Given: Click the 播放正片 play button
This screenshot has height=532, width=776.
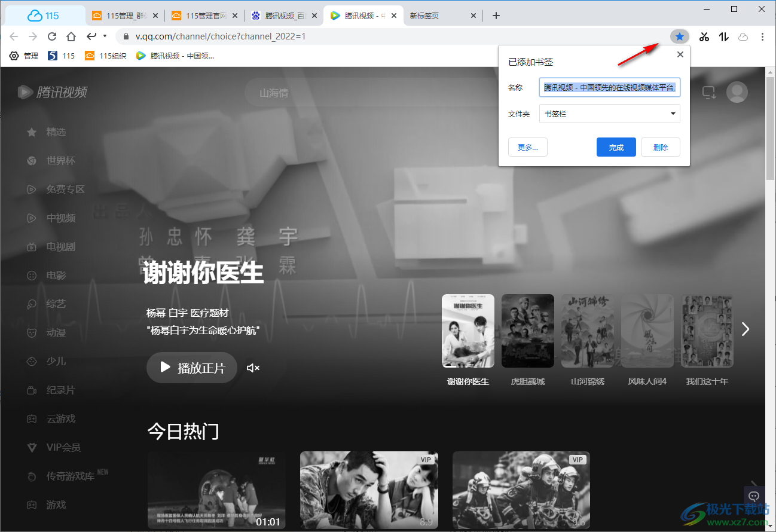Looking at the screenshot, I should coord(192,368).
